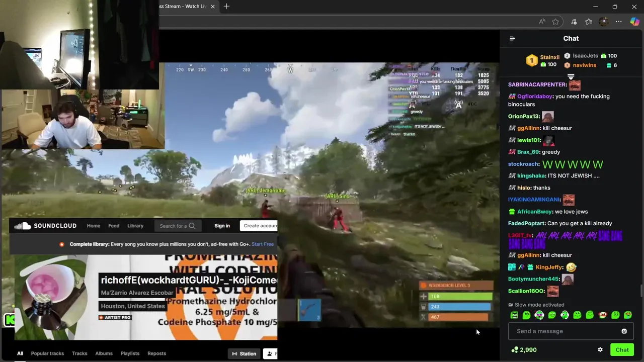Image resolution: width=644 pixels, height=362 pixels.
Task: Click OrionPax13 username in chat
Action: (x=523, y=116)
